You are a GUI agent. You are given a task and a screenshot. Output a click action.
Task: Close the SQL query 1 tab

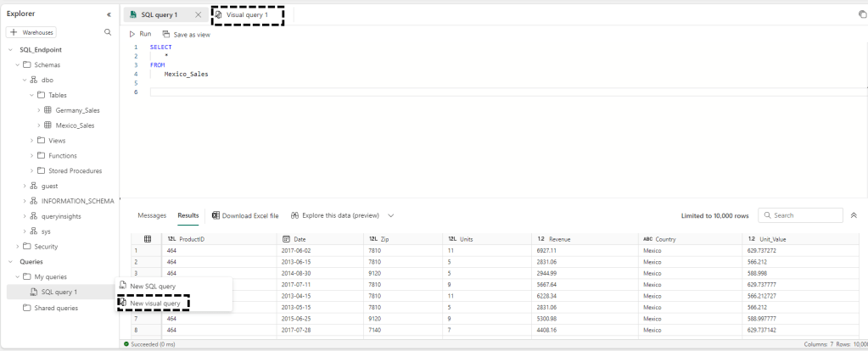point(198,15)
